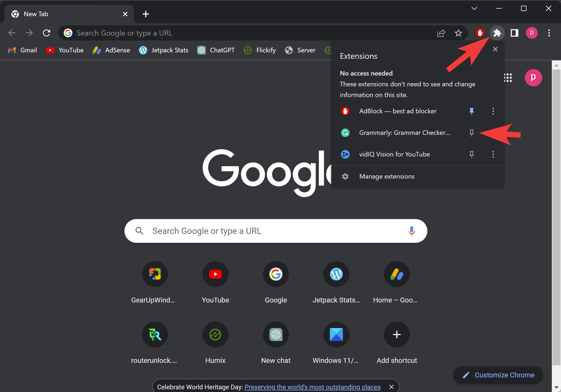The height and width of the screenshot is (392, 561).
Task: Bookmark this tab with the star icon
Action: pyautogui.click(x=458, y=33)
